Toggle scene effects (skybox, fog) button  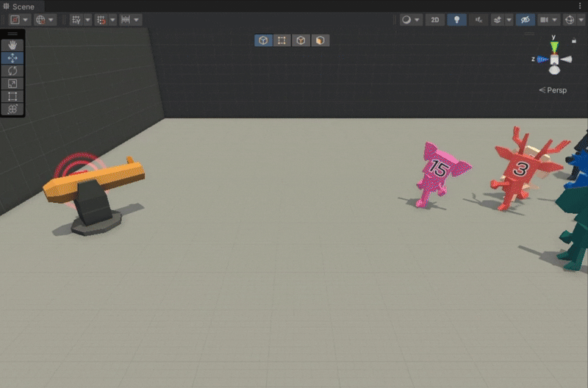pos(498,20)
